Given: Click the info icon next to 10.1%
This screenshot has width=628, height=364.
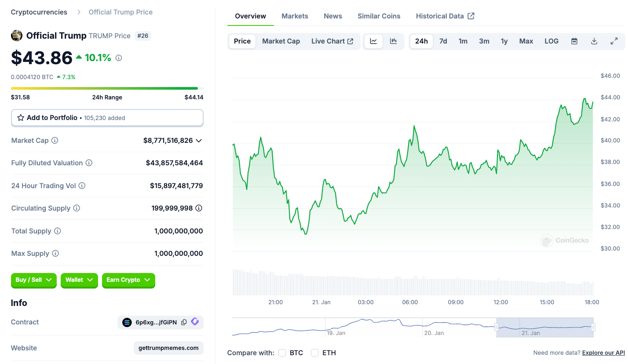Looking at the screenshot, I should tap(119, 58).
